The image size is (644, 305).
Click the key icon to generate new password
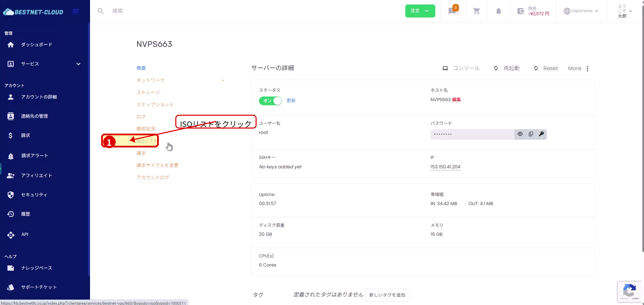point(541,134)
